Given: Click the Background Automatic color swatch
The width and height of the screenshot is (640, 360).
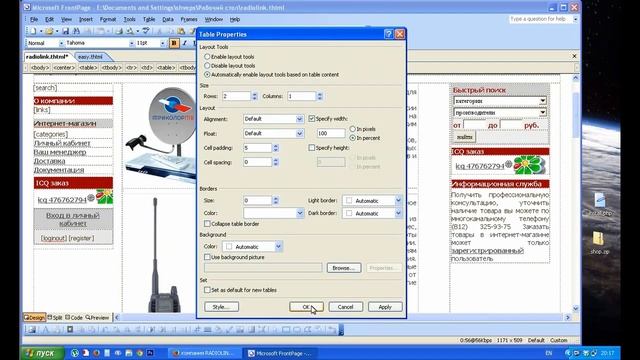Looking at the screenshot, I should (229, 247).
